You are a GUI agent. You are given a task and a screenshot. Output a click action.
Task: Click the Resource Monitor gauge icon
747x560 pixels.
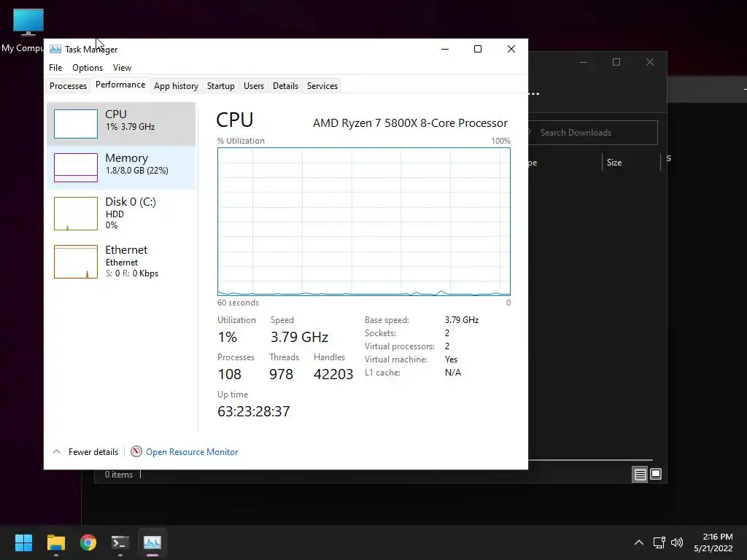coord(136,451)
